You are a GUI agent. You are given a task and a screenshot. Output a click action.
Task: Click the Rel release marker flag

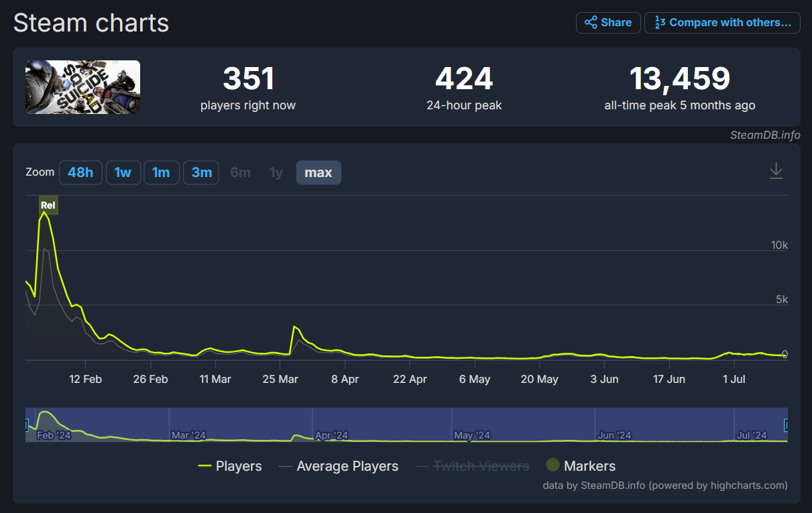(x=48, y=205)
